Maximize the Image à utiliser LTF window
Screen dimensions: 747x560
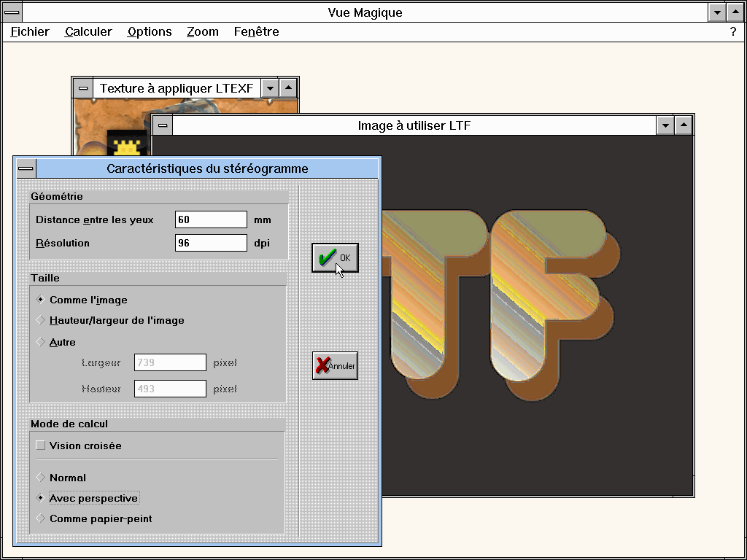coord(683,125)
